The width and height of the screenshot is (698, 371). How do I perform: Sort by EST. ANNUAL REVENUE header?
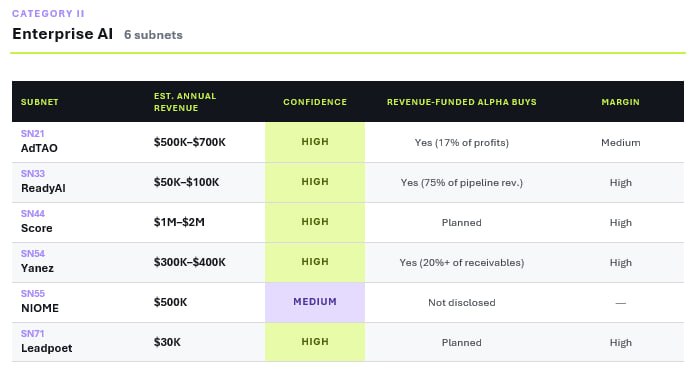[185, 102]
